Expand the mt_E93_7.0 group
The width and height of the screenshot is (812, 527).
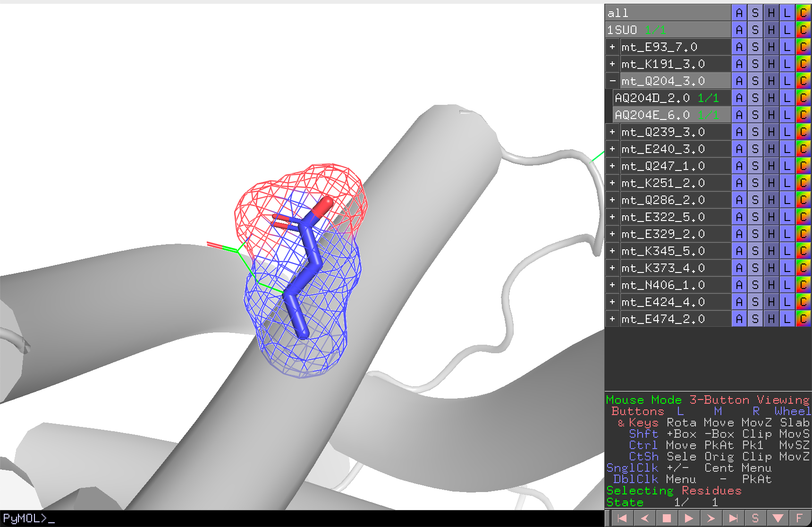(612, 47)
